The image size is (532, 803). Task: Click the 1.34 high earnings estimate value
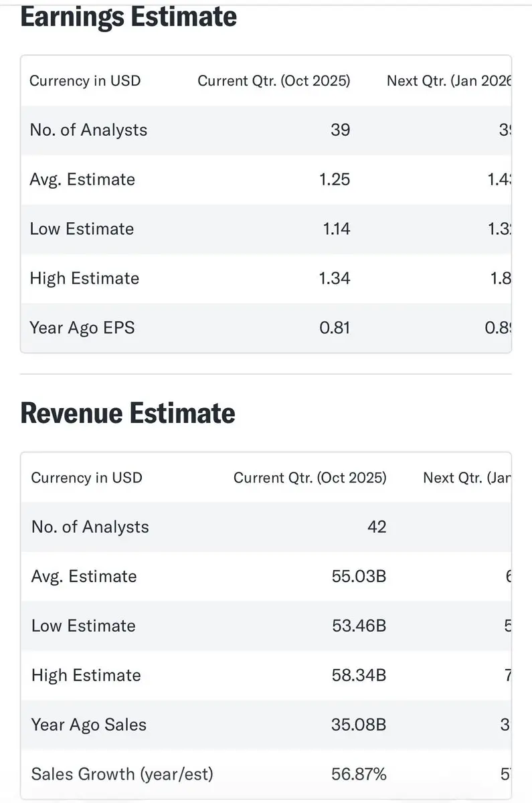pyautogui.click(x=335, y=278)
